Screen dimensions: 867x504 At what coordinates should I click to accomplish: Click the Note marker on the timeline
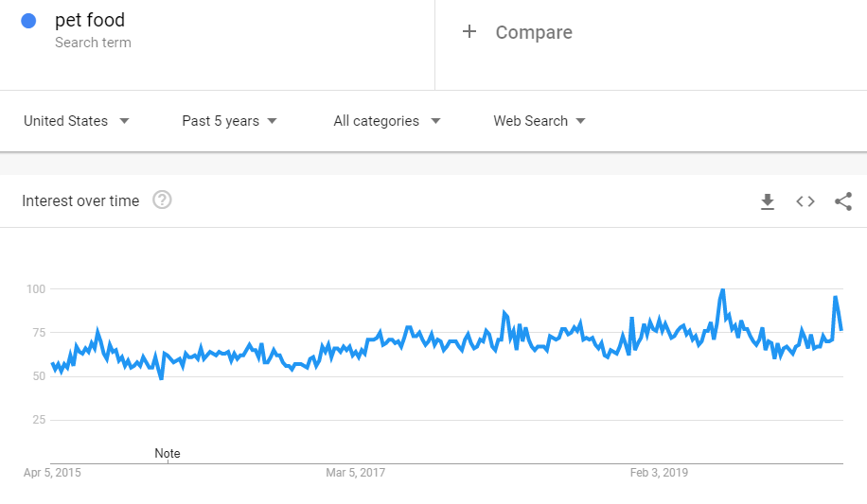click(x=168, y=454)
